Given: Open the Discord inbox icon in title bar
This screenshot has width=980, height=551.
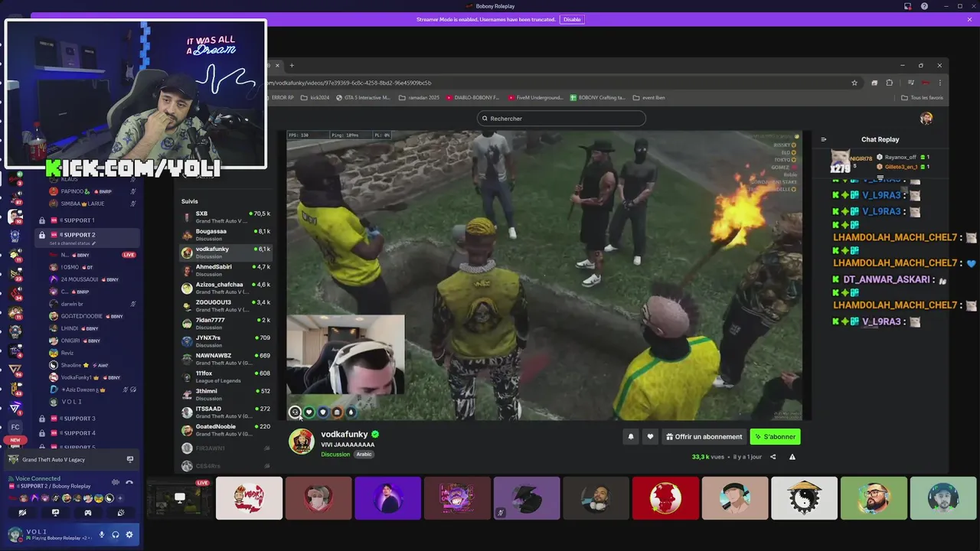Looking at the screenshot, I should pos(909,6).
